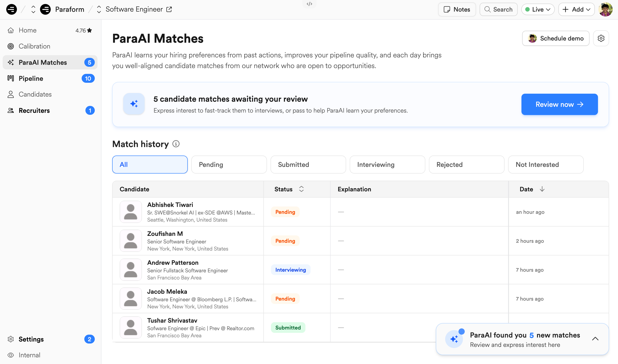Image resolution: width=618 pixels, height=364 pixels.
Task: Open the role switcher chevrons before Software Engineer
Action: 99,9
